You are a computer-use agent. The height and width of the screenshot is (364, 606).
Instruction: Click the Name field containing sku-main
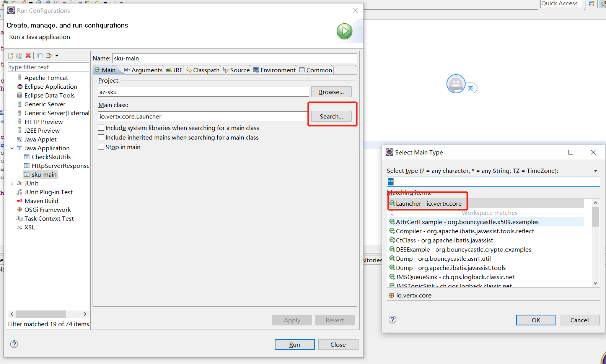235,58
